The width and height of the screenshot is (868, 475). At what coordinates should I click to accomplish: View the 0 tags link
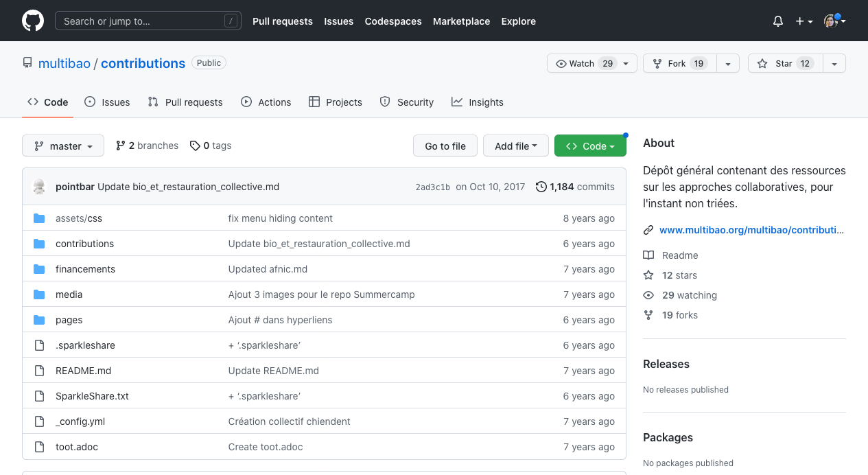coord(211,146)
